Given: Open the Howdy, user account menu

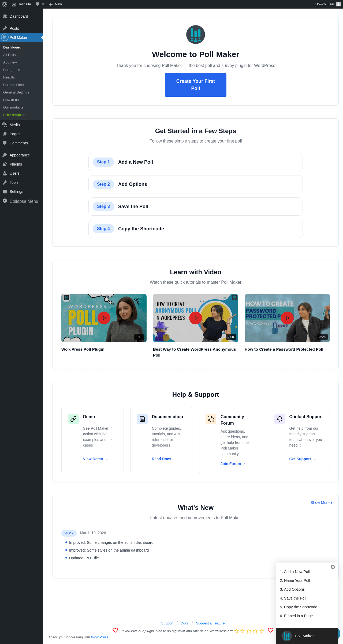Looking at the screenshot, I should point(328,4).
